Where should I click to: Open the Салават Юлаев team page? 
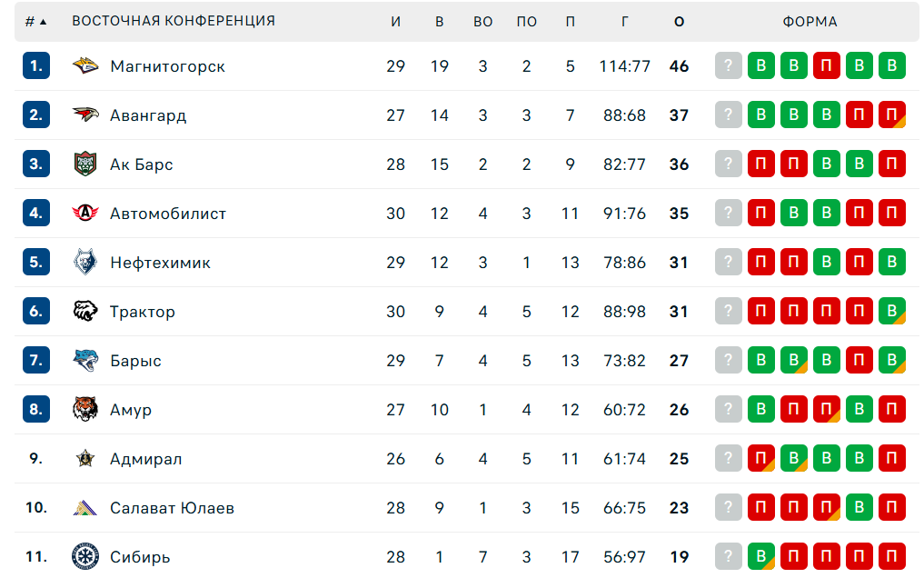coord(172,508)
